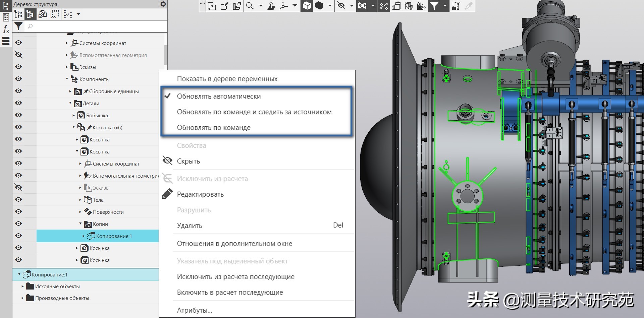Select the coordinate system orientation toolbar icon
This screenshot has width=644, height=318.
tap(284, 6)
